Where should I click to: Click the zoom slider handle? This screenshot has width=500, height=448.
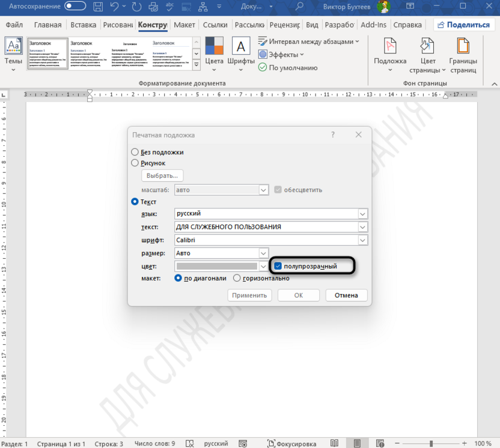coord(431,443)
